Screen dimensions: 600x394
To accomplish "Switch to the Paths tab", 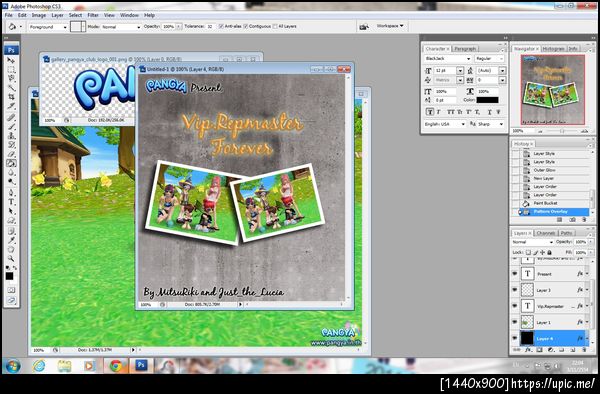I will coord(566,233).
